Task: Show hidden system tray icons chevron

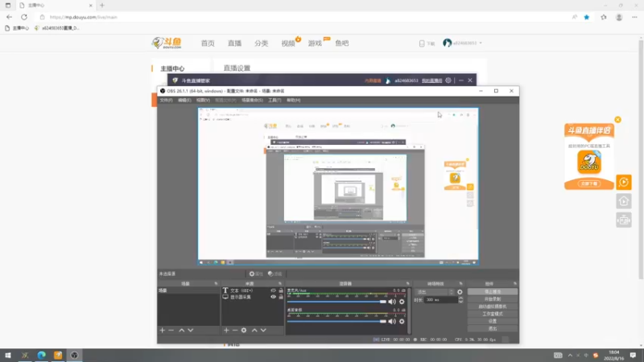Action: coord(570,355)
